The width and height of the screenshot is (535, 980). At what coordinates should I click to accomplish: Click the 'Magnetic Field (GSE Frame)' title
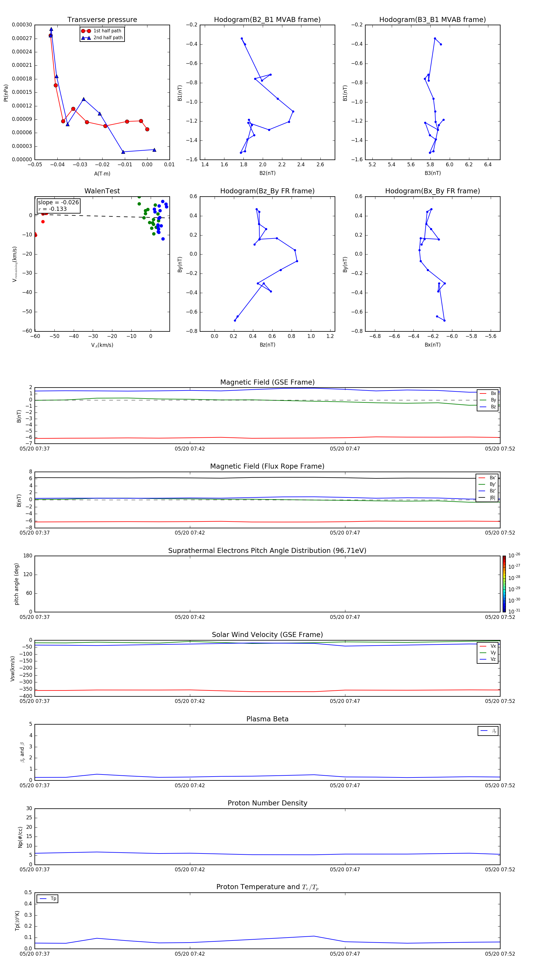267,382
